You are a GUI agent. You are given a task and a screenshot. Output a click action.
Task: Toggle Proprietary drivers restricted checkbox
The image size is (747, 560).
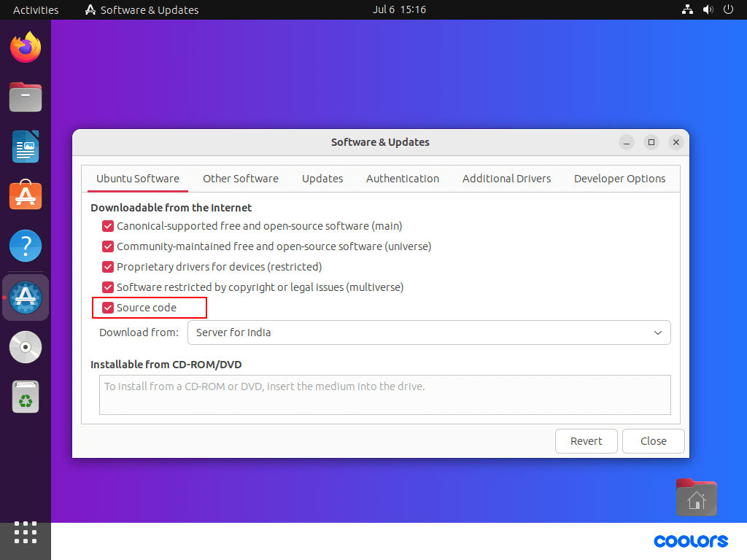tap(108, 267)
